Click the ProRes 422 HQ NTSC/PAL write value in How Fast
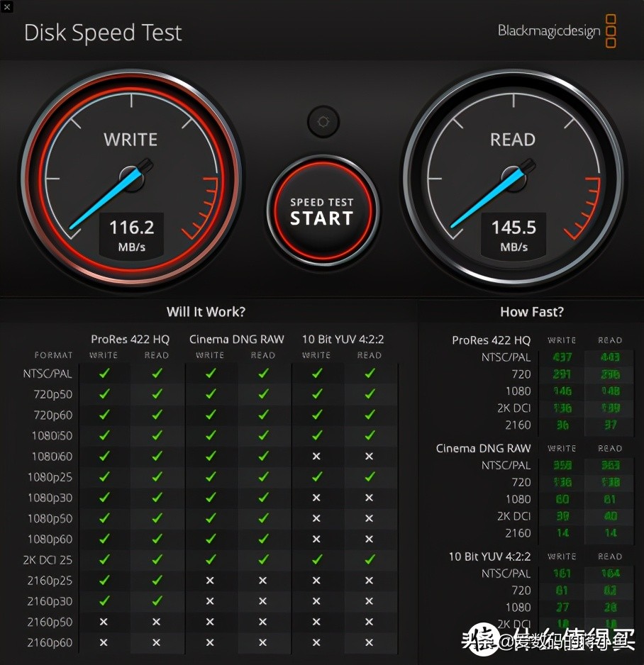The width and height of the screenshot is (644, 665). [562, 357]
